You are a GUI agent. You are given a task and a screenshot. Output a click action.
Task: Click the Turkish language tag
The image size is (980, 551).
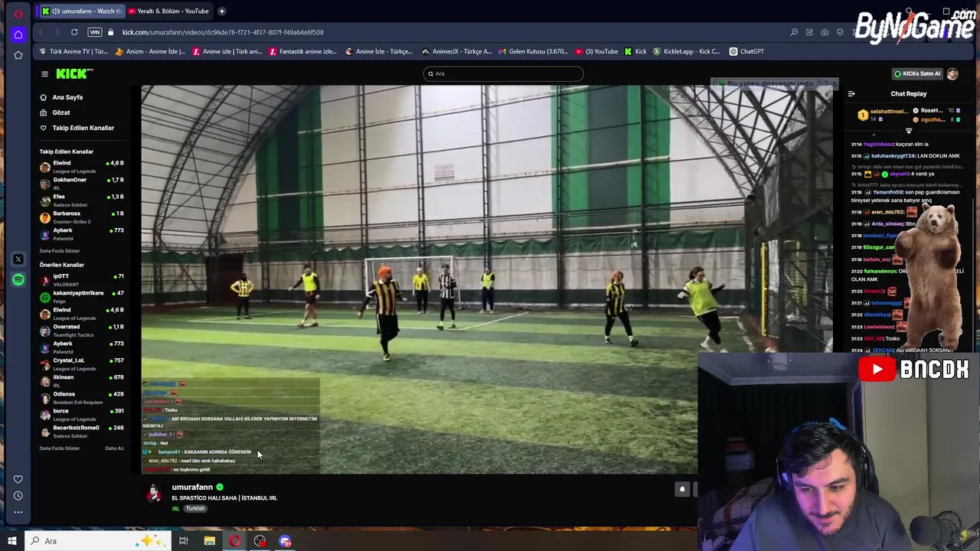tap(195, 509)
